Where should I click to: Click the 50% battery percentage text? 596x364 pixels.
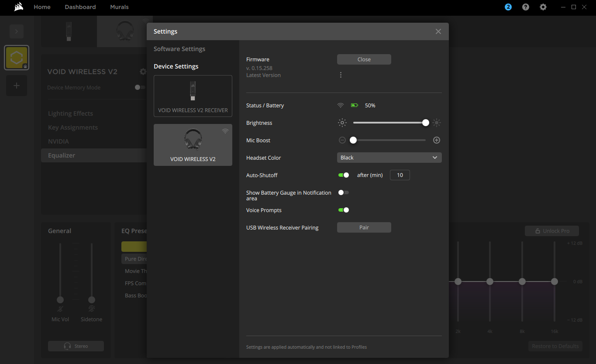point(370,106)
